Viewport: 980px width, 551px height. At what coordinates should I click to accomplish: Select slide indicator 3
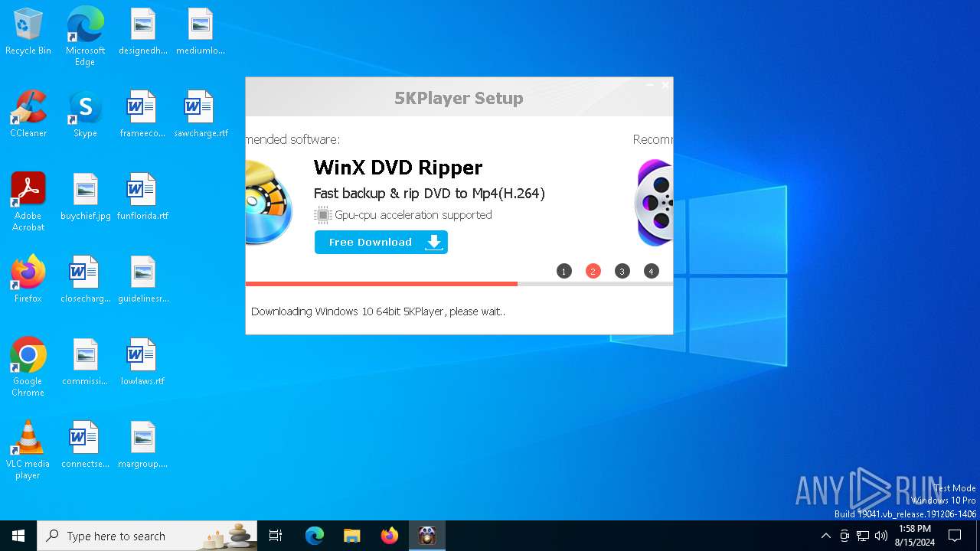pyautogui.click(x=622, y=271)
